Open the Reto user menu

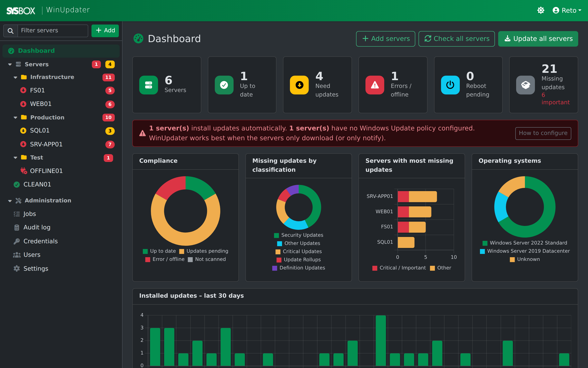click(567, 10)
